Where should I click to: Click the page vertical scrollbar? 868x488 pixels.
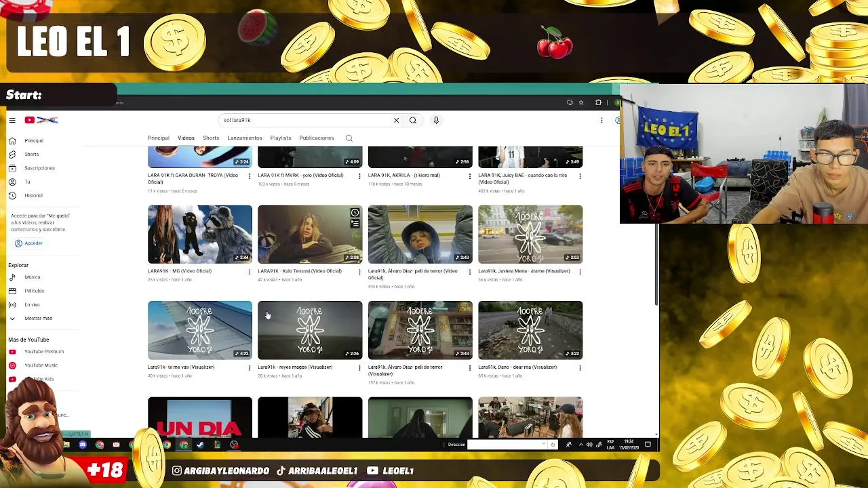(x=656, y=264)
